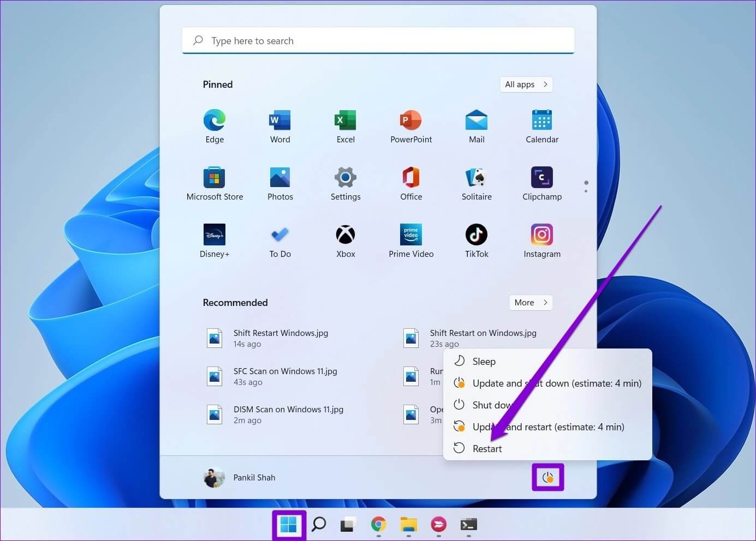The image size is (756, 541).
Task: Expand the All apps list
Action: tap(526, 85)
